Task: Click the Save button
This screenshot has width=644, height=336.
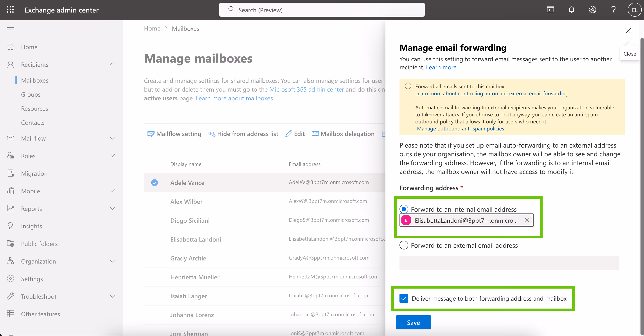Action: [413, 322]
